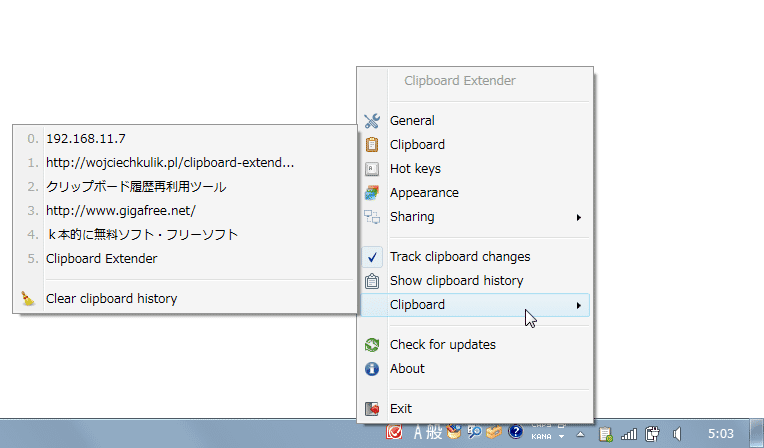Viewport: 764px width, 448px height.
Task: Click the blue help question mark icon
Action: 515,431
